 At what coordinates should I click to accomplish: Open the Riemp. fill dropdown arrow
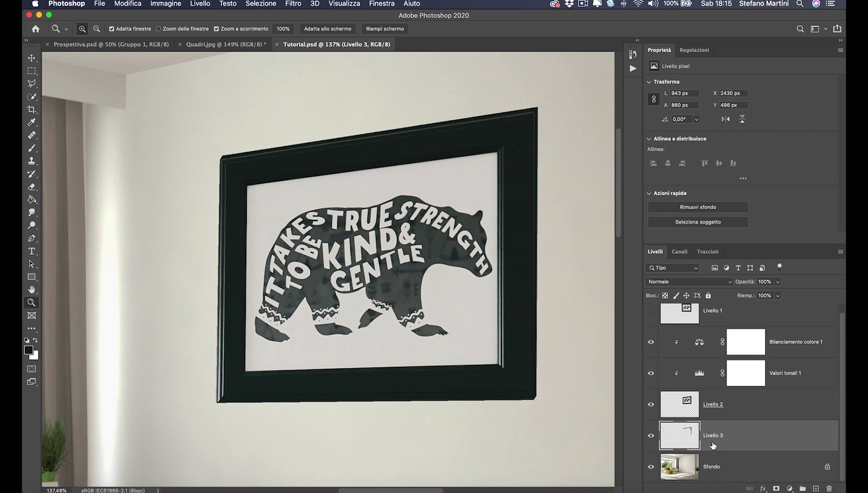778,296
